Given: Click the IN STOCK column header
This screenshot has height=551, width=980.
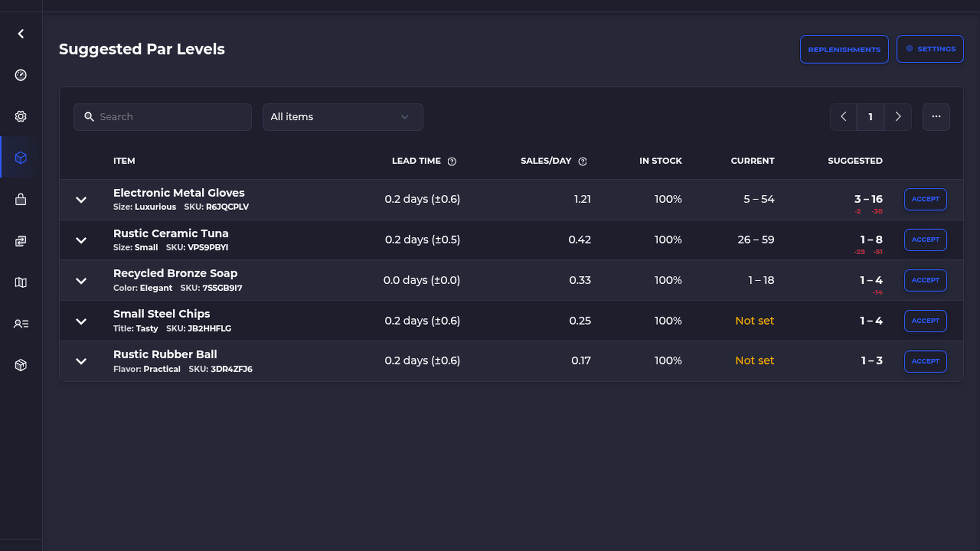Looking at the screenshot, I should [x=660, y=161].
